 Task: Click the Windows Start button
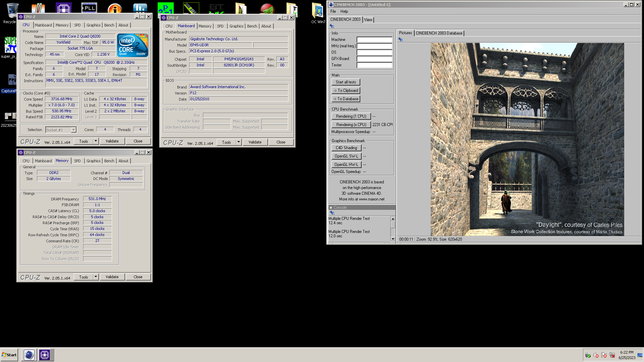pos(9,355)
